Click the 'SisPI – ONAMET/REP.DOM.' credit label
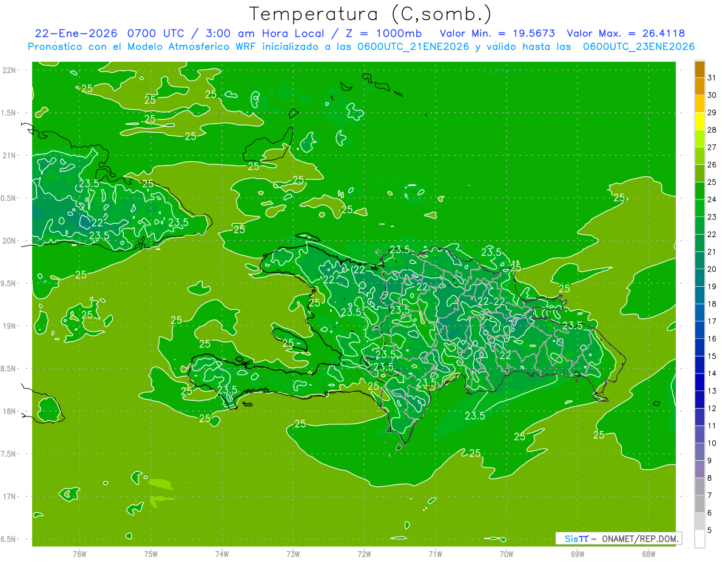Viewport: 728px width, 562px height. pyautogui.click(x=619, y=538)
